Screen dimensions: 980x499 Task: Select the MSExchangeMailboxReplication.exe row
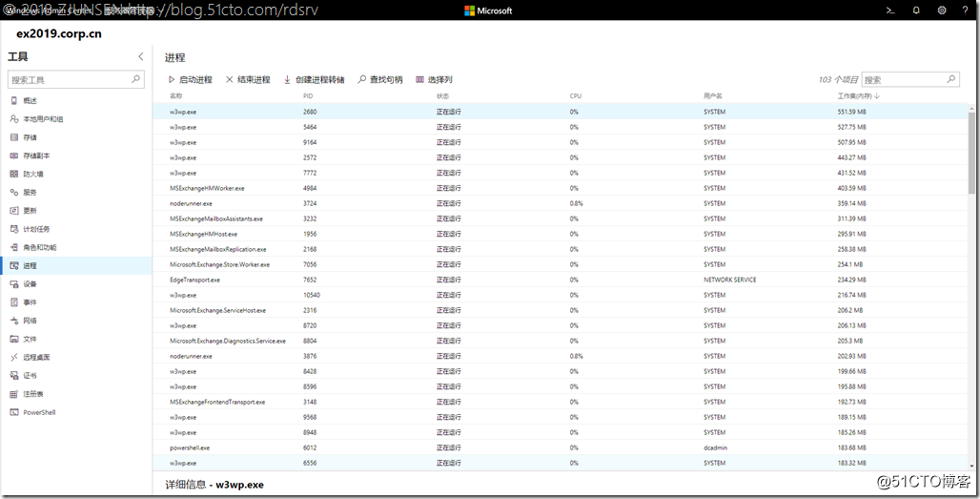(560, 249)
